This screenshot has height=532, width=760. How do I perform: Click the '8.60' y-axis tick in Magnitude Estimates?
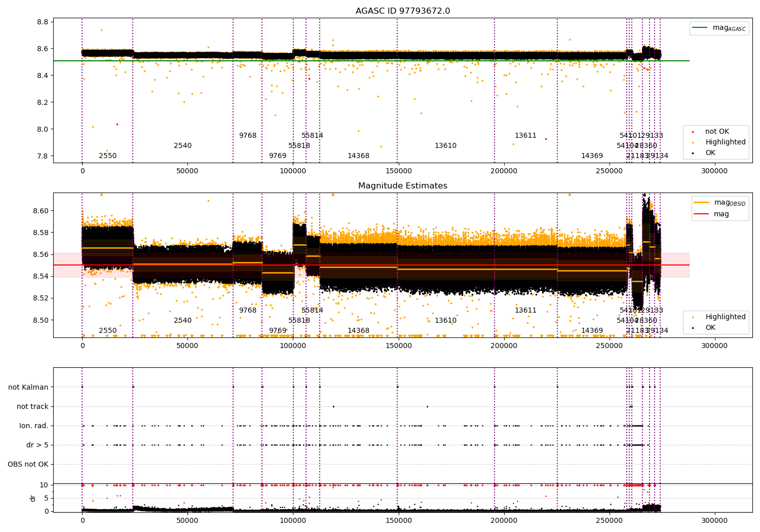41,211
